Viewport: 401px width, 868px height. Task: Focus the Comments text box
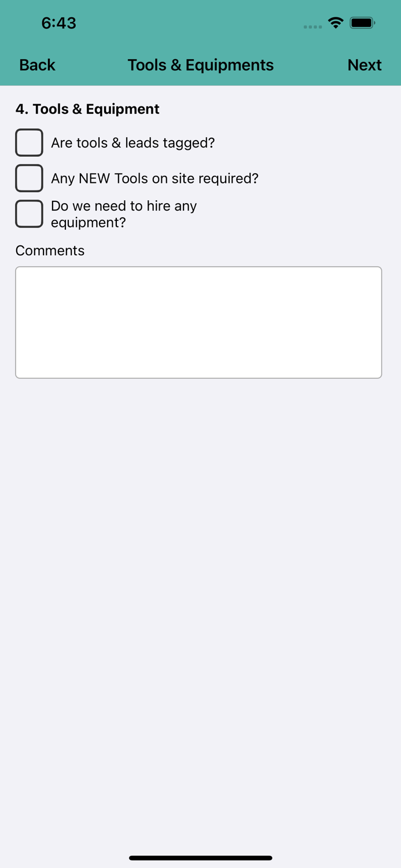(198, 322)
